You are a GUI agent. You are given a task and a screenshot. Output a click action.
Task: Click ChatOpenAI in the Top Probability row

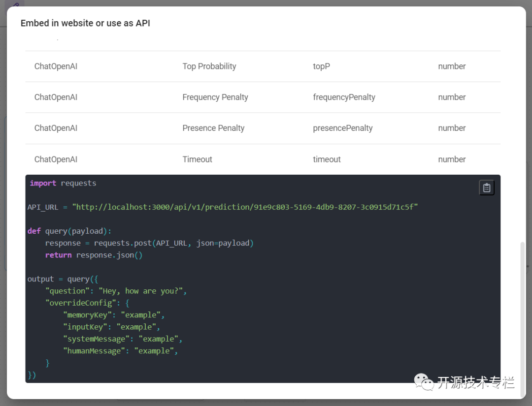(x=56, y=66)
